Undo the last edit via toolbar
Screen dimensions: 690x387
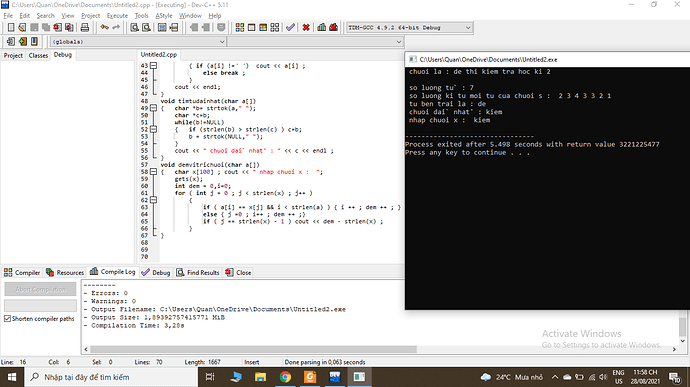tap(104, 27)
